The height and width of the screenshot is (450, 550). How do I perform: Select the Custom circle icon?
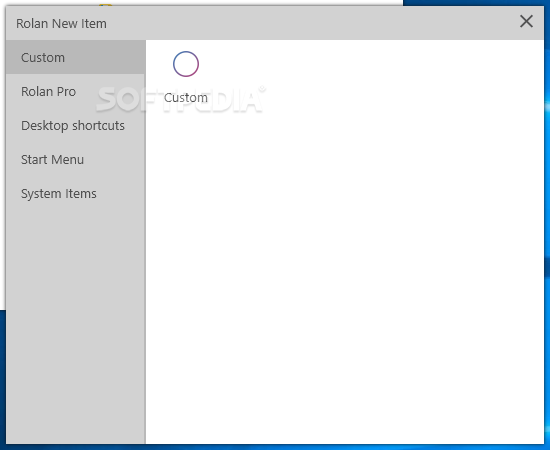point(186,64)
